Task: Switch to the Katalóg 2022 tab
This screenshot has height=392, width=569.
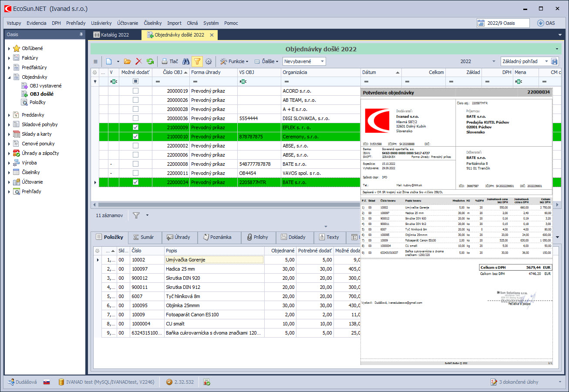Action: 114,35
